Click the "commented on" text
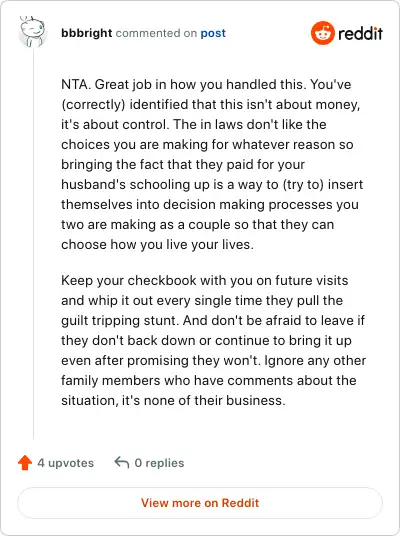Screen dimensions: 400x536 pos(156,33)
